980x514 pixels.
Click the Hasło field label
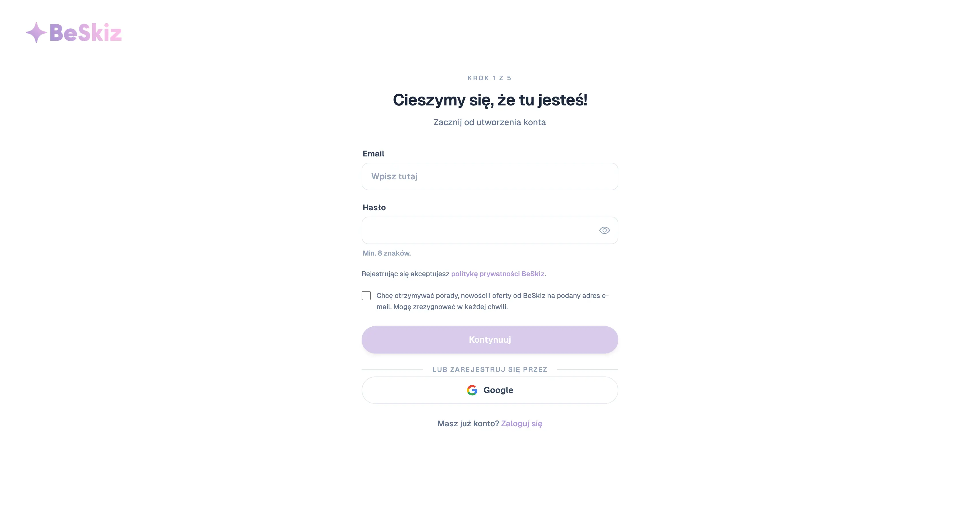(x=374, y=207)
